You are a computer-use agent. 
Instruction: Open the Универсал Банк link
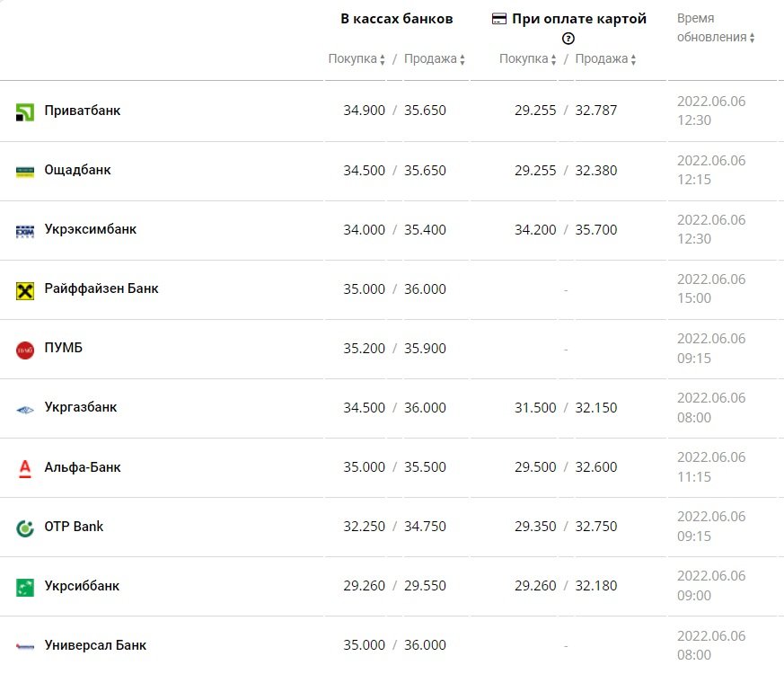pyautogui.click(x=95, y=645)
